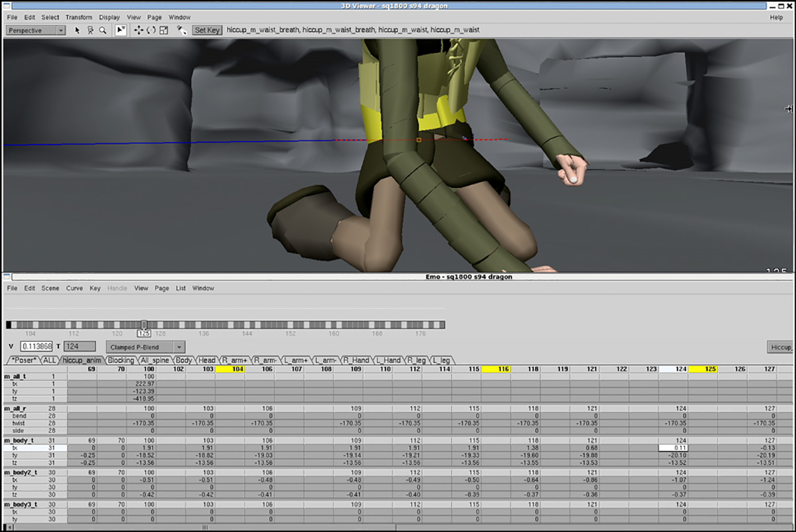Click the character figure icon in the toolbar
Image resolution: width=796 pixels, height=532 pixels.
90,31
